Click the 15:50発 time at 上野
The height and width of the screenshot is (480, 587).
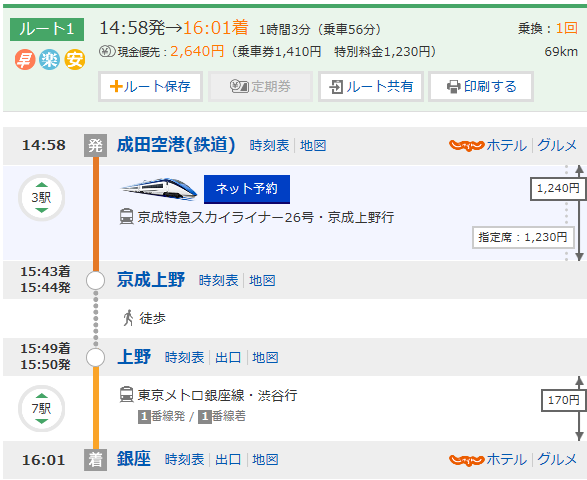(45, 365)
